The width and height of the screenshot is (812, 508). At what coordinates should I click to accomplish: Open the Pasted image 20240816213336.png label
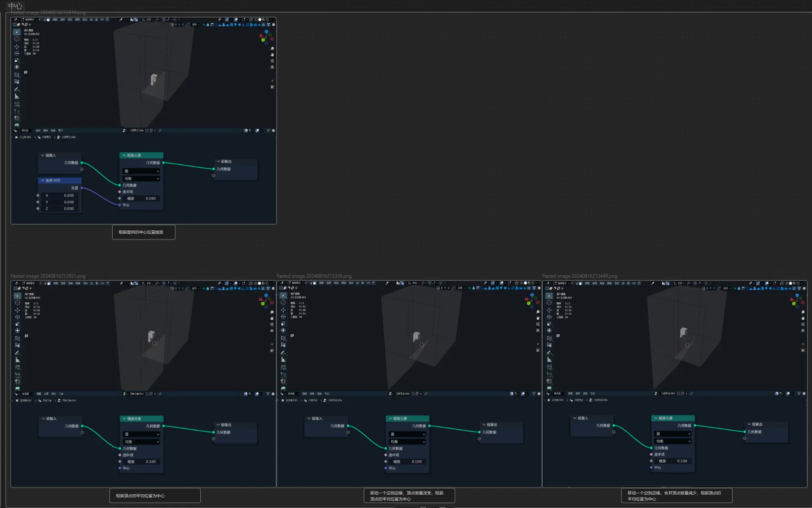click(x=314, y=276)
